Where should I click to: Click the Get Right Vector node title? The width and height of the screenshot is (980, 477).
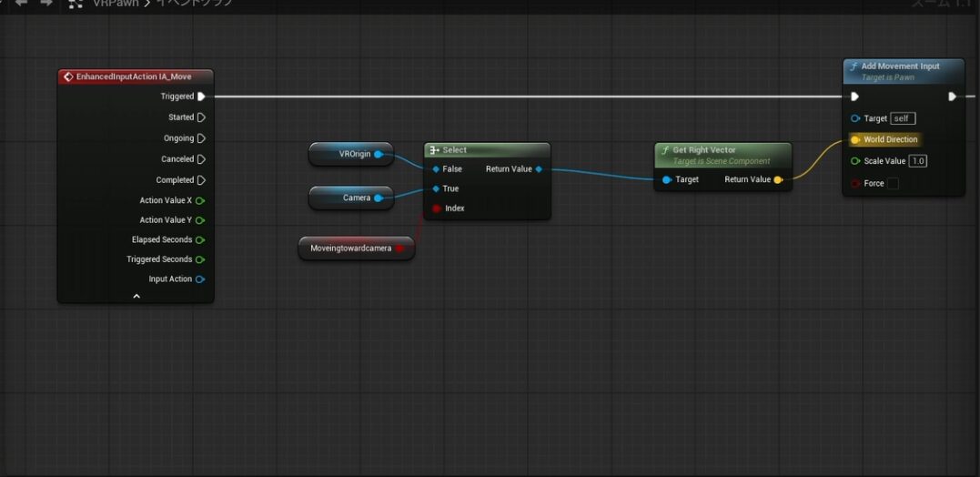click(x=704, y=149)
